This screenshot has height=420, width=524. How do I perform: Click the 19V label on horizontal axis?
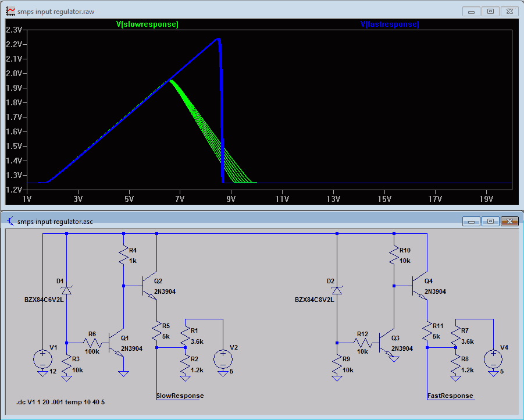point(486,199)
